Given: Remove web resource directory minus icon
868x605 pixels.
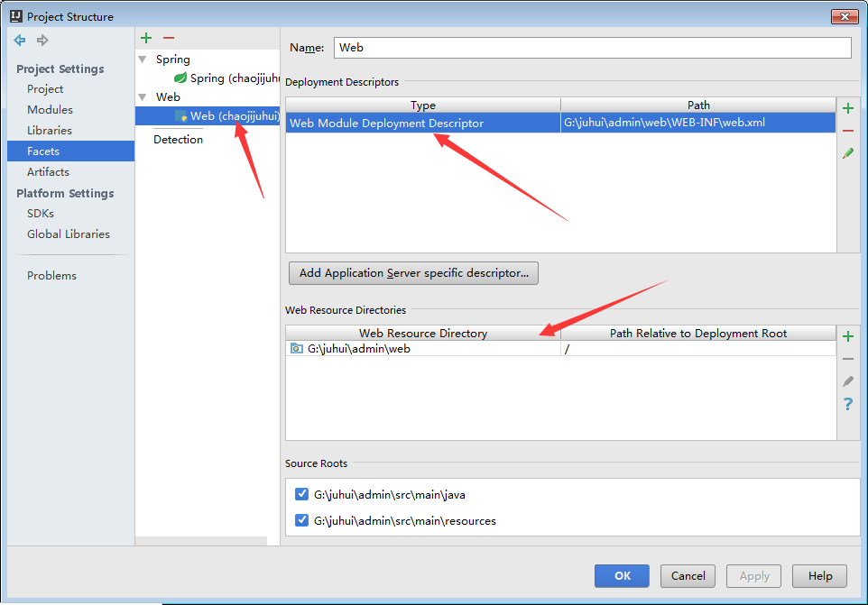Looking at the screenshot, I should tap(847, 359).
